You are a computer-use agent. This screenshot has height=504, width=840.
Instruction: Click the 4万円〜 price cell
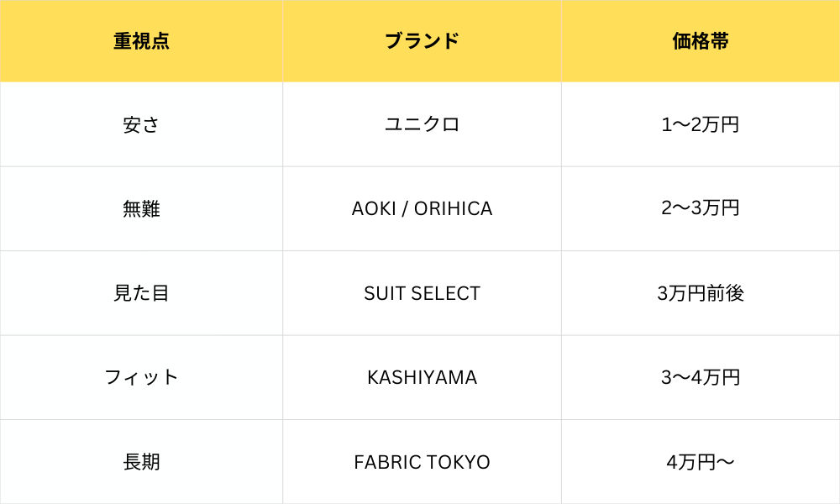coord(701,462)
